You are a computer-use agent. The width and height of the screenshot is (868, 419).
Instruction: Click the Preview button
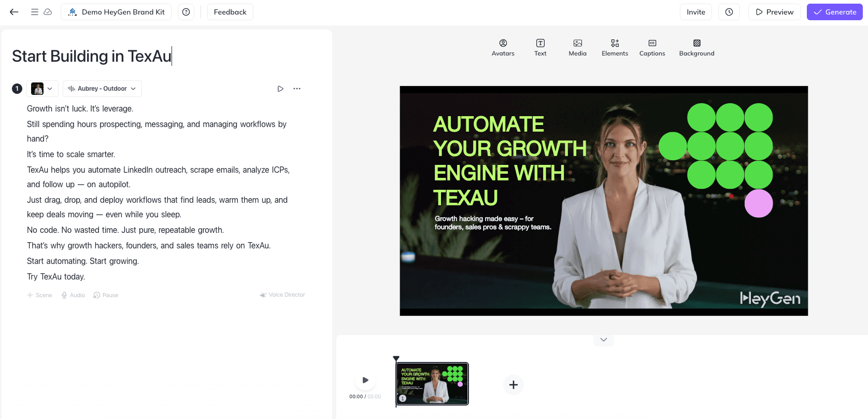[774, 12]
